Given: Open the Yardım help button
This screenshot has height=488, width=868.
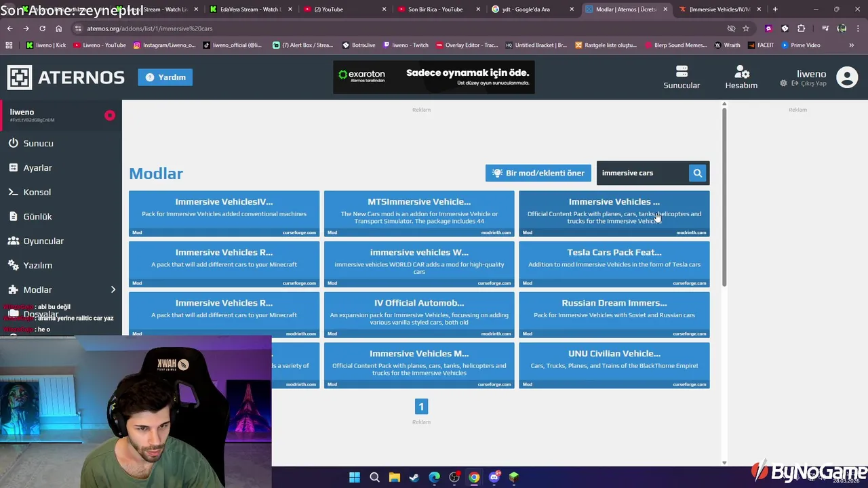Looking at the screenshot, I should [x=165, y=77].
